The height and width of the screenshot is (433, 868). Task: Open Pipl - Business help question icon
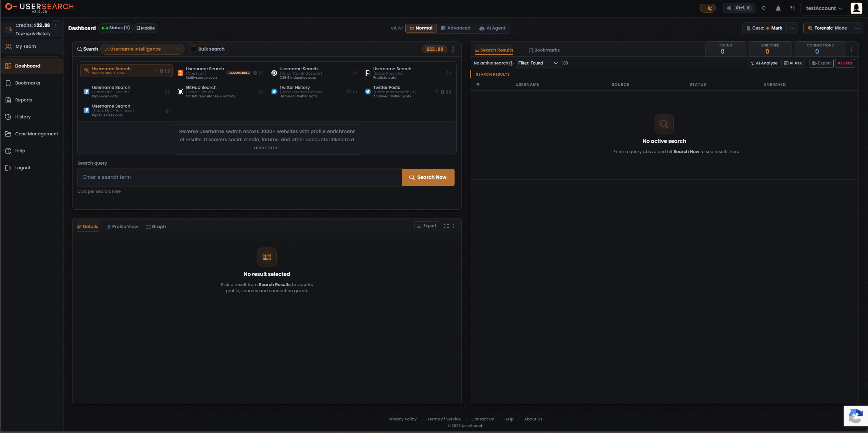[x=167, y=111]
